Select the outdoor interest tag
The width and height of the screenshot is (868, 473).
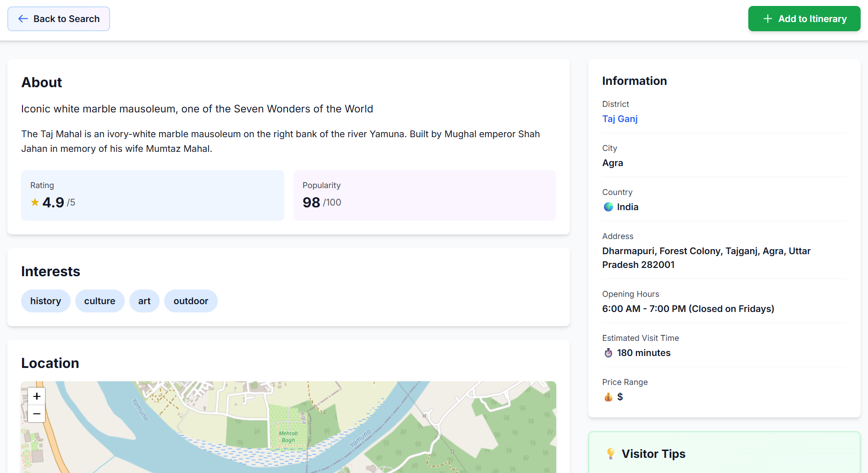pyautogui.click(x=191, y=301)
